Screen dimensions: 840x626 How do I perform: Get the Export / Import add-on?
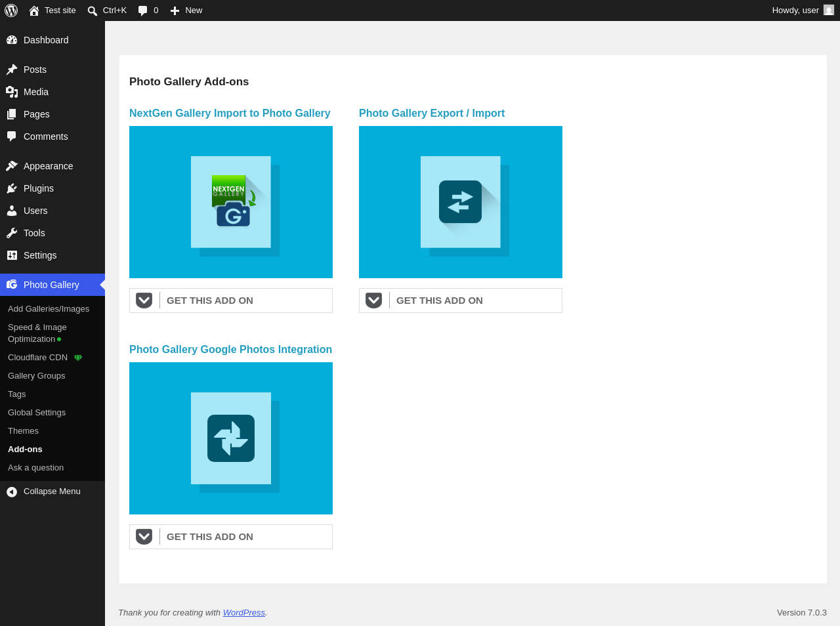461,301
